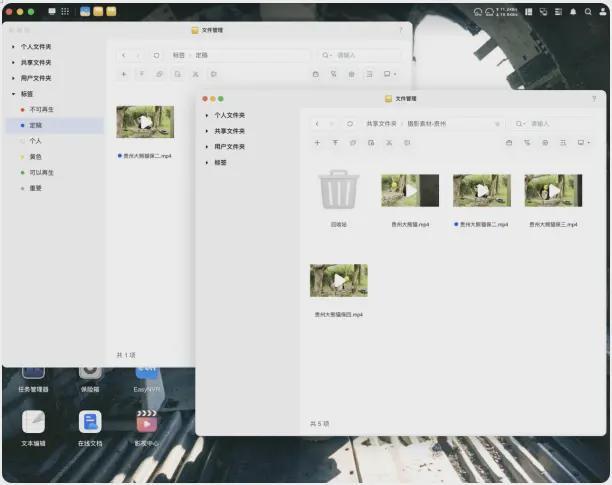Click 共享文件夹 breadcrumb in front window
Viewport: 612px width, 485px height.
click(x=381, y=124)
